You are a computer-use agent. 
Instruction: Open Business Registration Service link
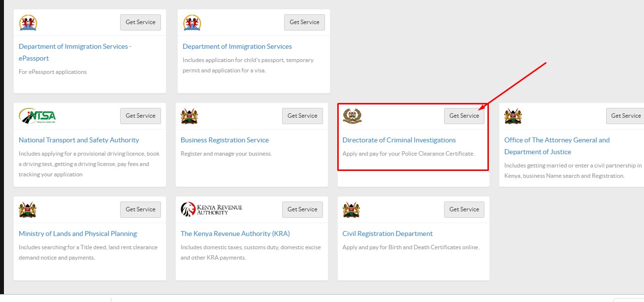pyautogui.click(x=225, y=140)
